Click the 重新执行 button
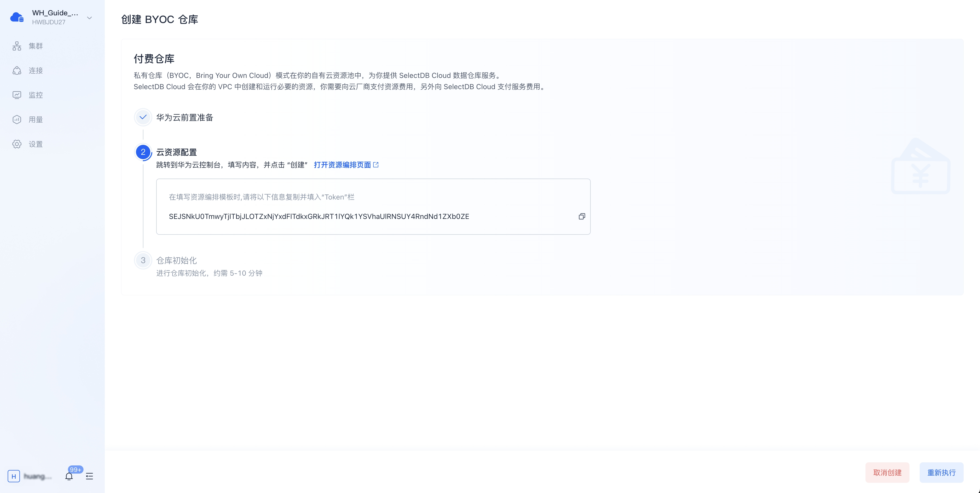Image resolution: width=980 pixels, height=493 pixels. coord(941,473)
